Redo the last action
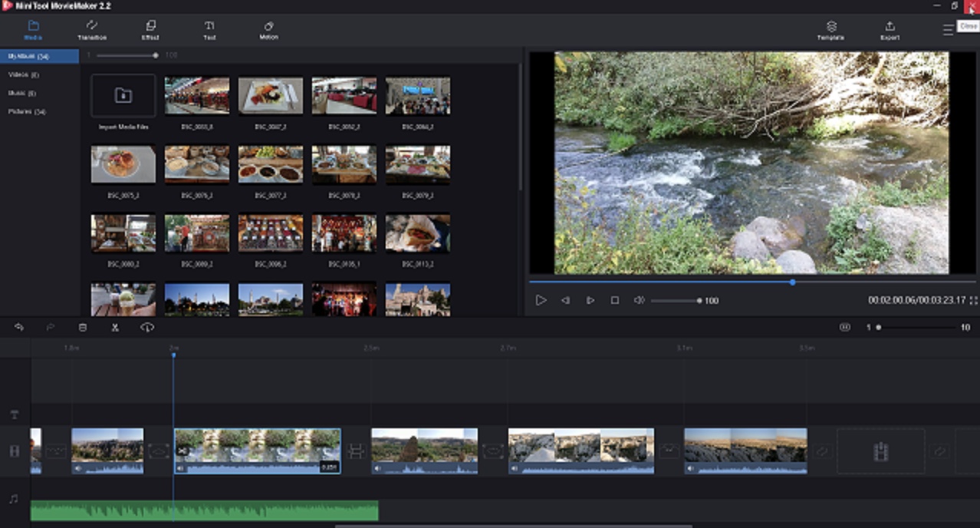980x528 pixels. click(x=51, y=327)
